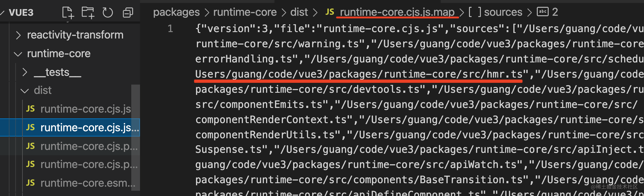Click the abc string icon in breadcrumb
This screenshot has height=196, width=644.
click(542, 12)
